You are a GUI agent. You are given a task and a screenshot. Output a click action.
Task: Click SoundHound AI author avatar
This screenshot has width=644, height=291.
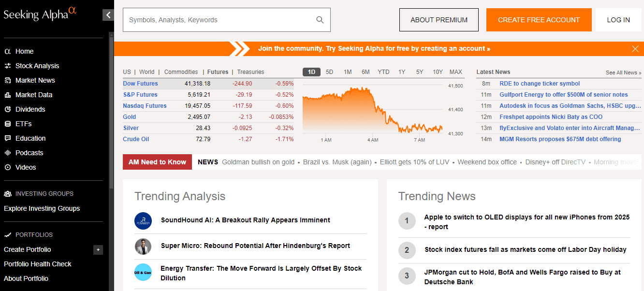pos(143,220)
